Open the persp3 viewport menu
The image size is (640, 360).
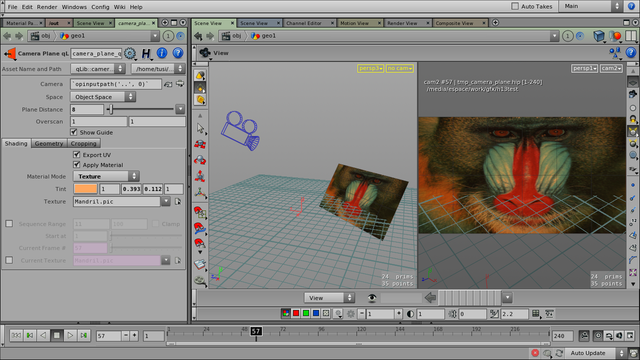point(370,68)
